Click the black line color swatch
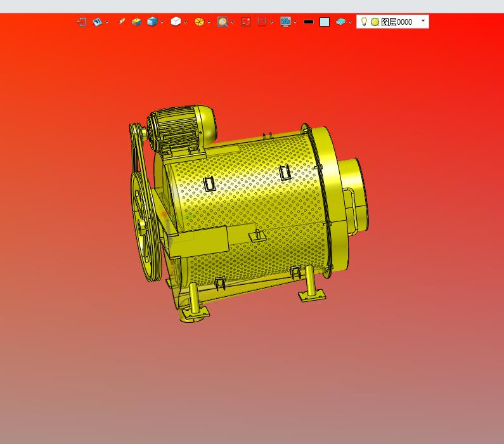Screen dimensions: 504x444 click(x=309, y=22)
